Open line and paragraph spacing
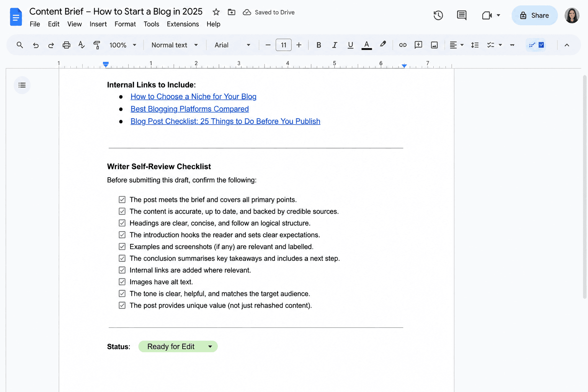Viewport: 588px width, 392px height. (475, 45)
